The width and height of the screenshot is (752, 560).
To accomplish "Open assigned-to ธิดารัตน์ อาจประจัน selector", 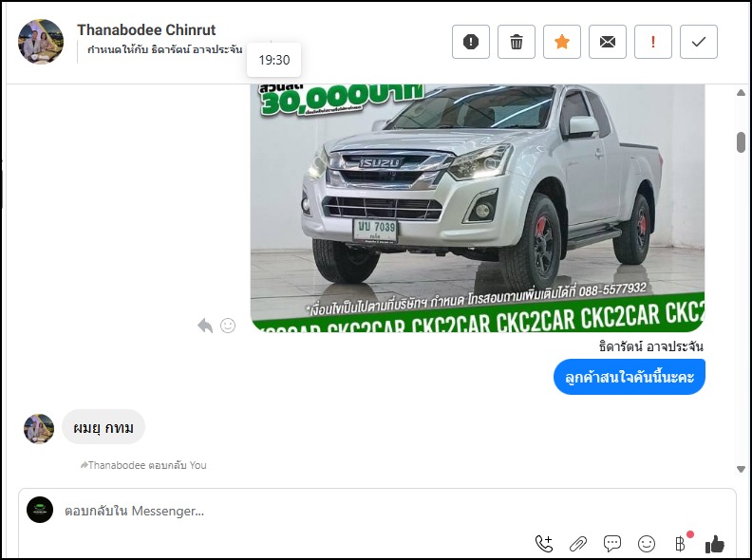I will [164, 50].
